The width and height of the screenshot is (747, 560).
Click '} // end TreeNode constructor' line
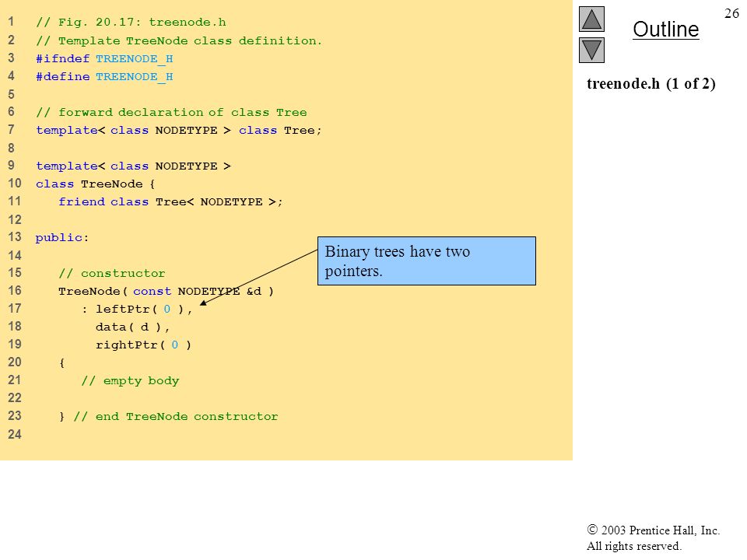[x=169, y=417]
